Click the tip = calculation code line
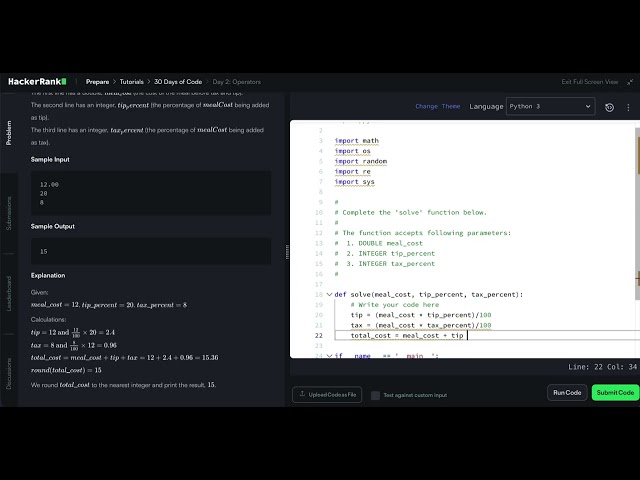This screenshot has height=480, width=640. tap(421, 315)
